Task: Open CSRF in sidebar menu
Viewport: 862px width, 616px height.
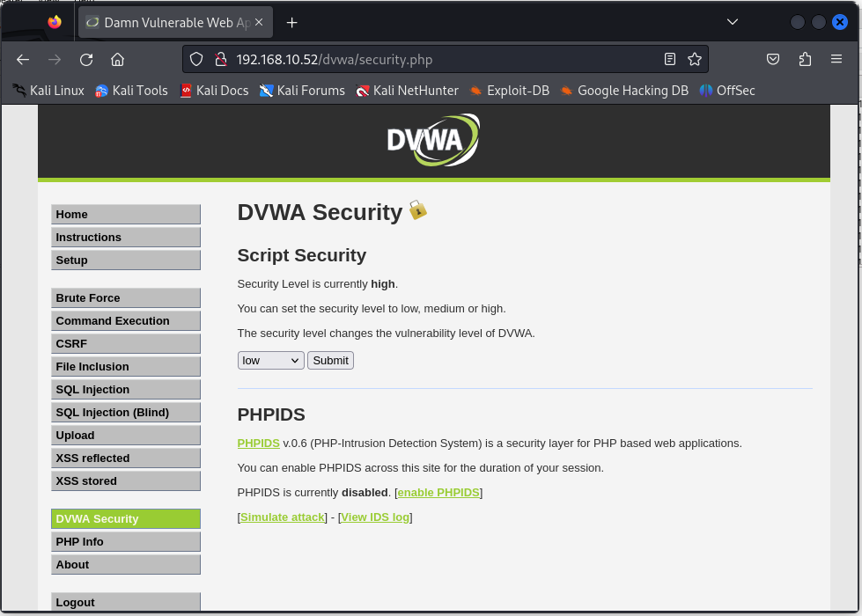Action: pyautogui.click(x=126, y=343)
